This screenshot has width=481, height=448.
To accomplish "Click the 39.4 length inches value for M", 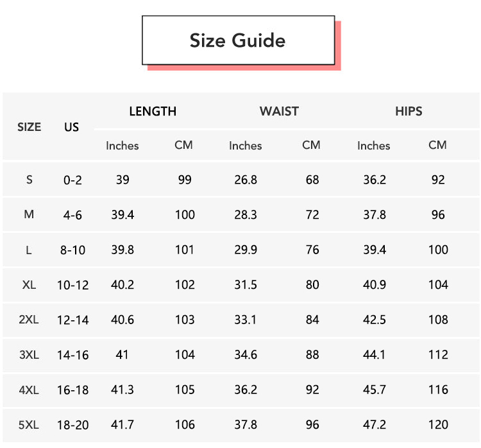I will click(x=122, y=214).
